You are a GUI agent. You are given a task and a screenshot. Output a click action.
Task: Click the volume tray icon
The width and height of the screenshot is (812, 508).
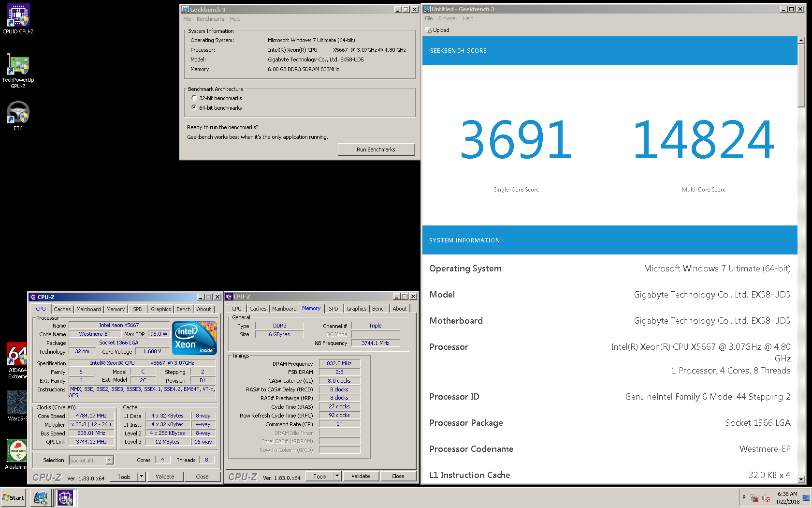click(766, 498)
